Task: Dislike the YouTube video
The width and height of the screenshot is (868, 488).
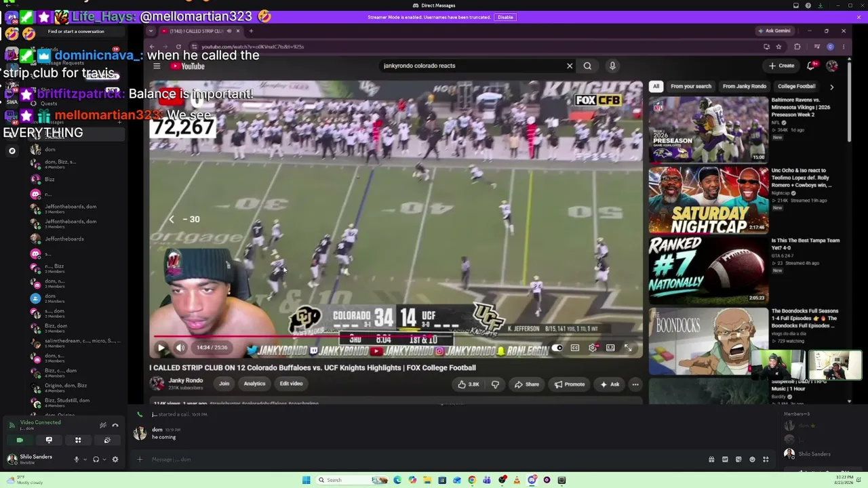Action: 495,384
